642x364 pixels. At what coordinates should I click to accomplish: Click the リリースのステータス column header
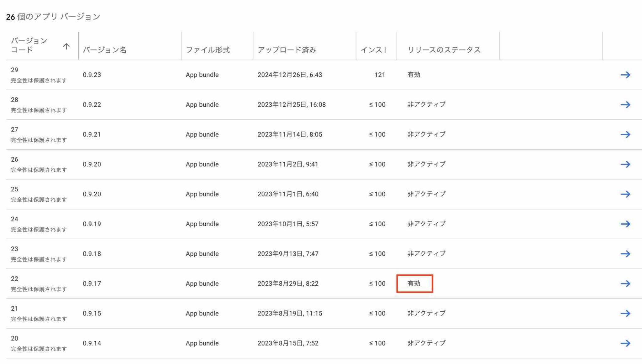(x=444, y=50)
